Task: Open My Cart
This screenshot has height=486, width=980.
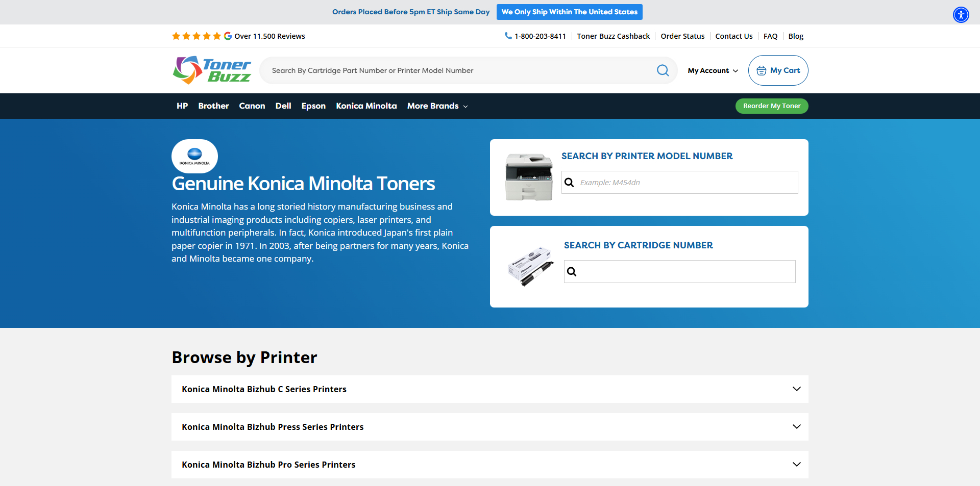Action: [778, 70]
